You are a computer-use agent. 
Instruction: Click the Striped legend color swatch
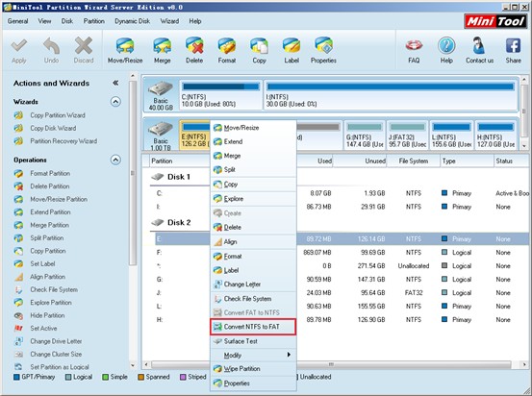click(x=183, y=377)
